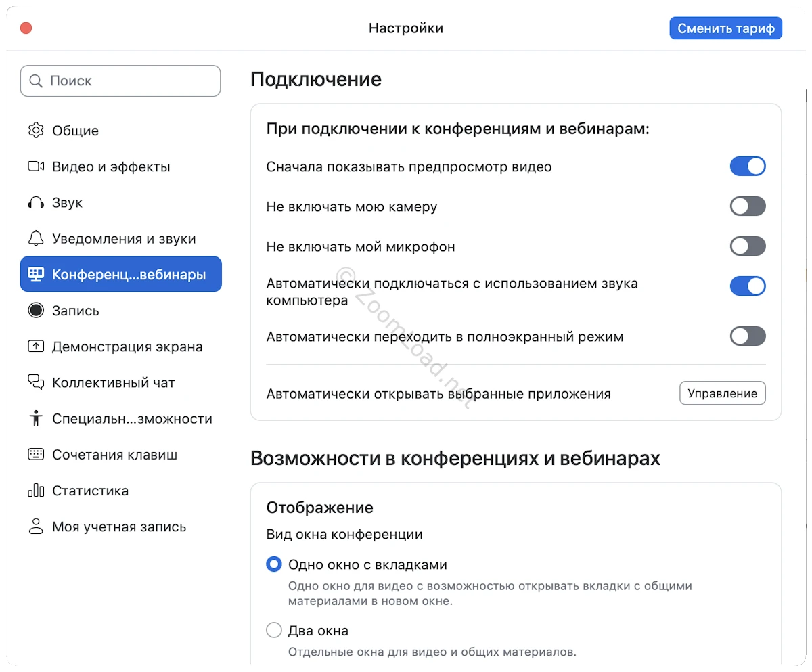The width and height of the screenshot is (812, 672).
Task: Open the Коллективный чат bubble icon
Action: (36, 382)
